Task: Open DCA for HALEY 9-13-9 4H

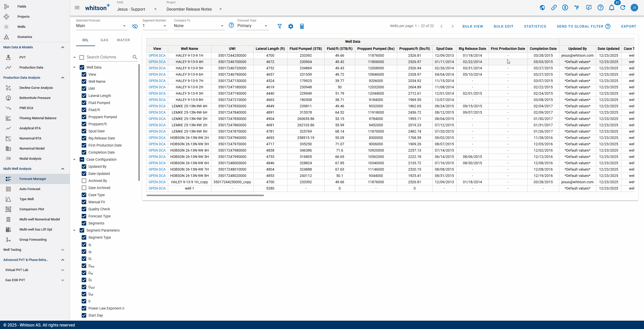Action: click(x=157, y=62)
